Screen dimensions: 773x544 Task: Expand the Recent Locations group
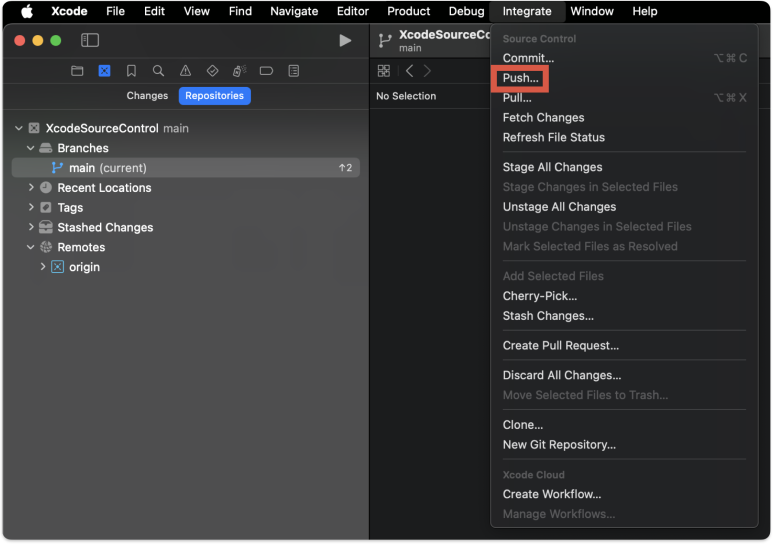(x=31, y=187)
